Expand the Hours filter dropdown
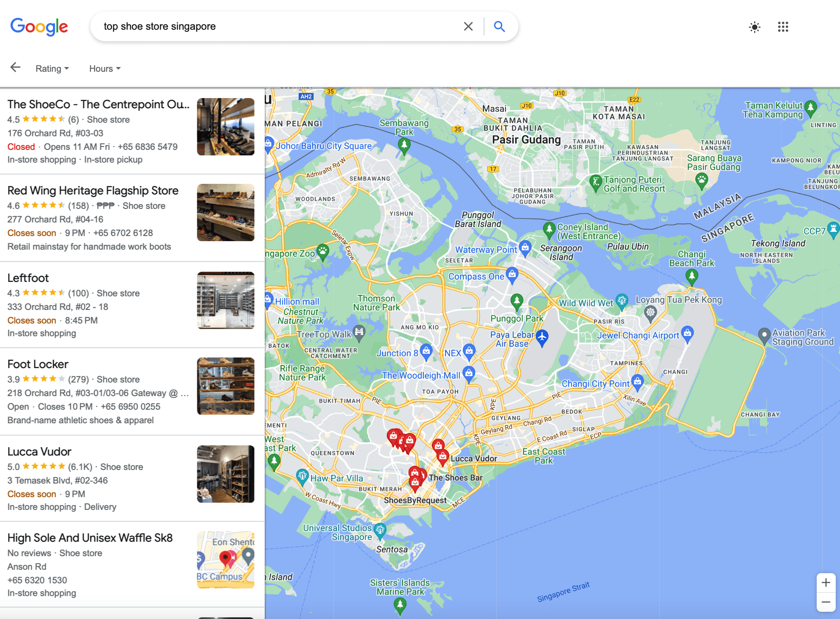The width and height of the screenshot is (840, 619). 105,69
